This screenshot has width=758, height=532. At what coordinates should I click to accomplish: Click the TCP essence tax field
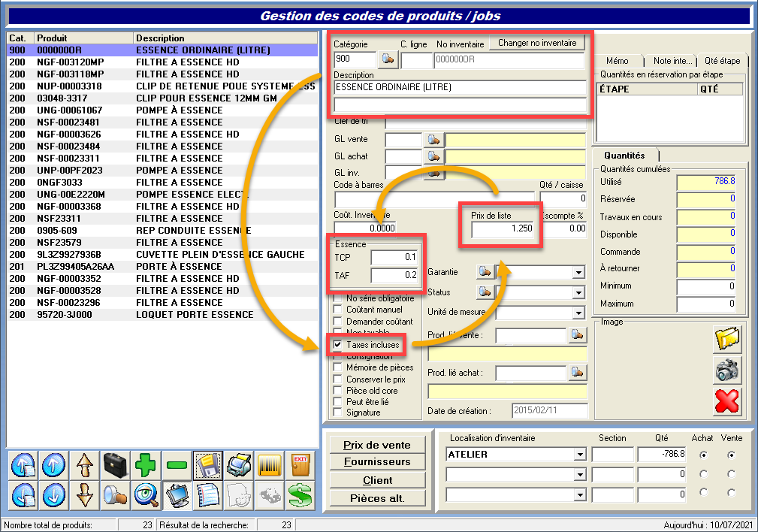tap(394, 257)
